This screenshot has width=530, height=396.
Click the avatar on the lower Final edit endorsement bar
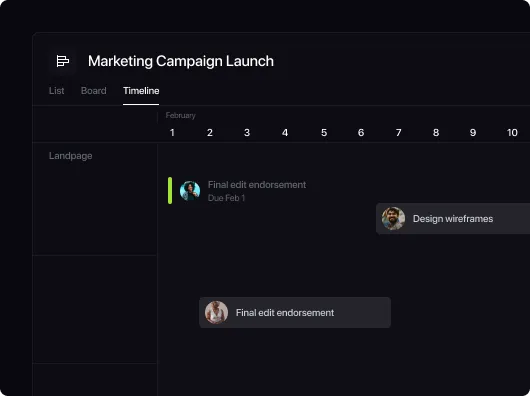pos(216,313)
